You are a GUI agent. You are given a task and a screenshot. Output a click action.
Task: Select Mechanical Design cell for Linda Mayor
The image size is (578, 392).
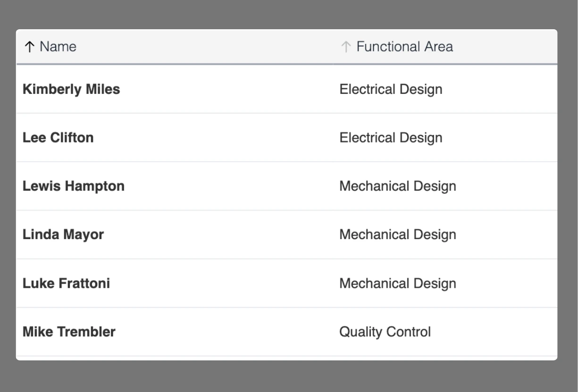pos(397,235)
